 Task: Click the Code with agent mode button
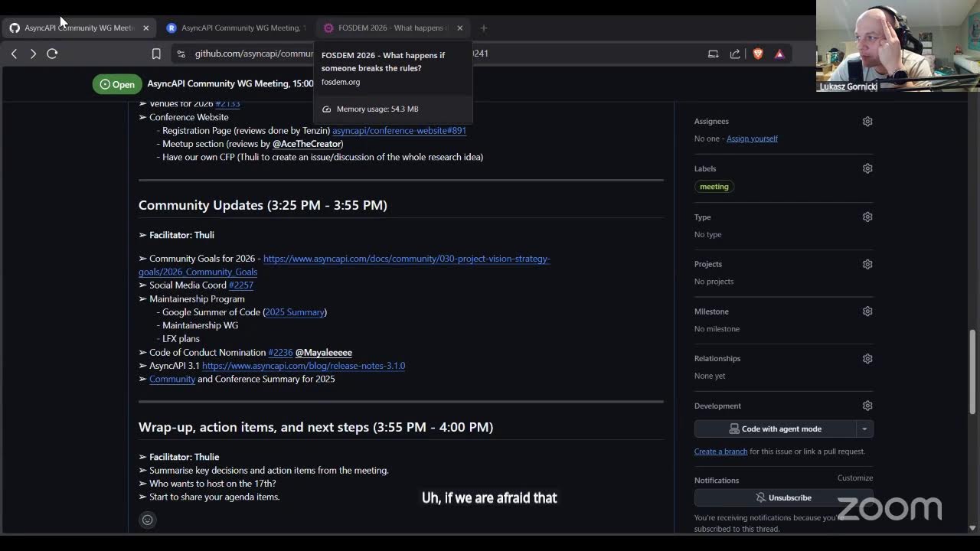[x=775, y=429]
